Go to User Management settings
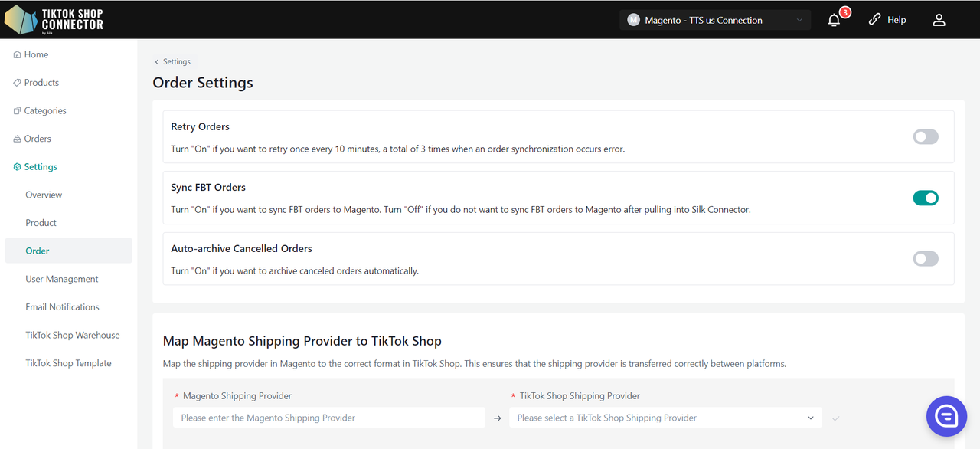Image resolution: width=980 pixels, height=449 pixels. click(x=61, y=279)
